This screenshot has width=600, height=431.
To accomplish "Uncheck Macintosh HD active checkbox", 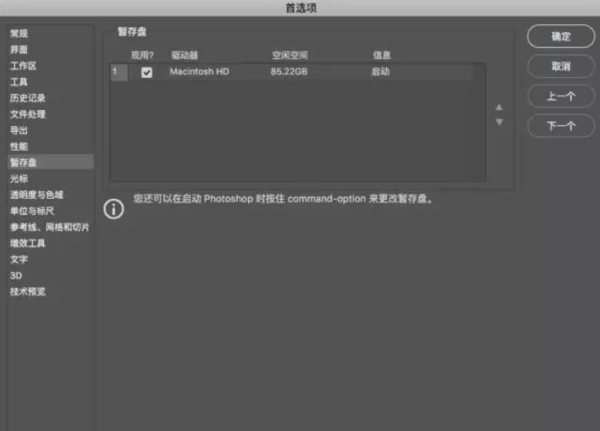I will 147,72.
